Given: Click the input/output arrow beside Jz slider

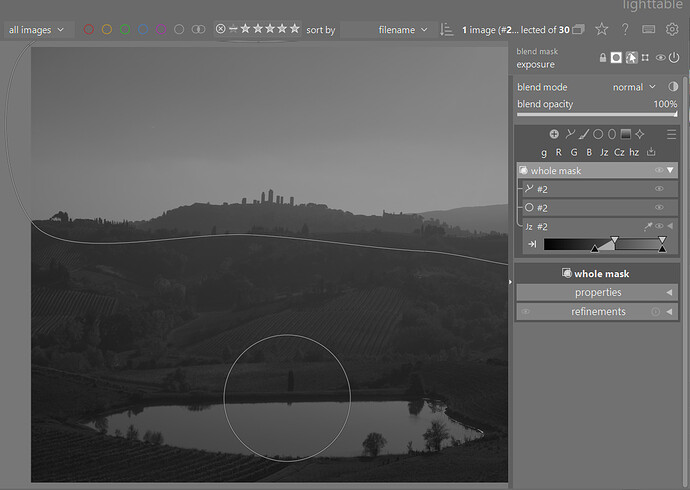Looking at the screenshot, I should pos(532,244).
